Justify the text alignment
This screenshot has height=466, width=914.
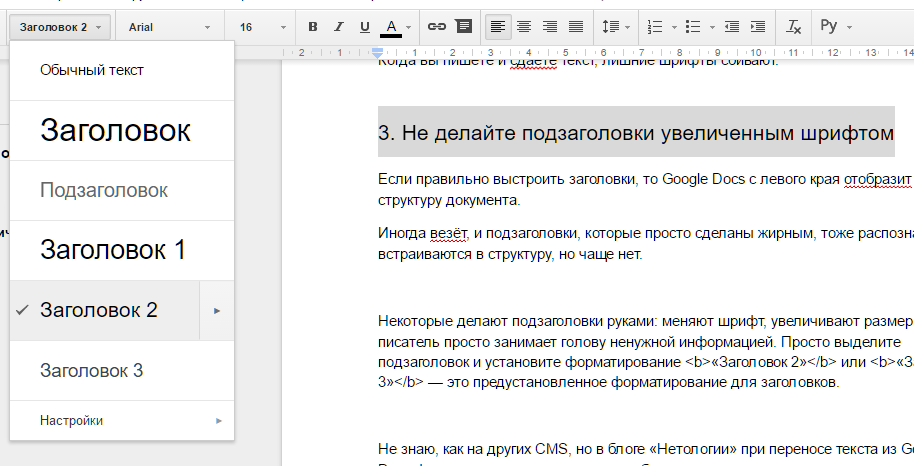pyautogui.click(x=575, y=26)
